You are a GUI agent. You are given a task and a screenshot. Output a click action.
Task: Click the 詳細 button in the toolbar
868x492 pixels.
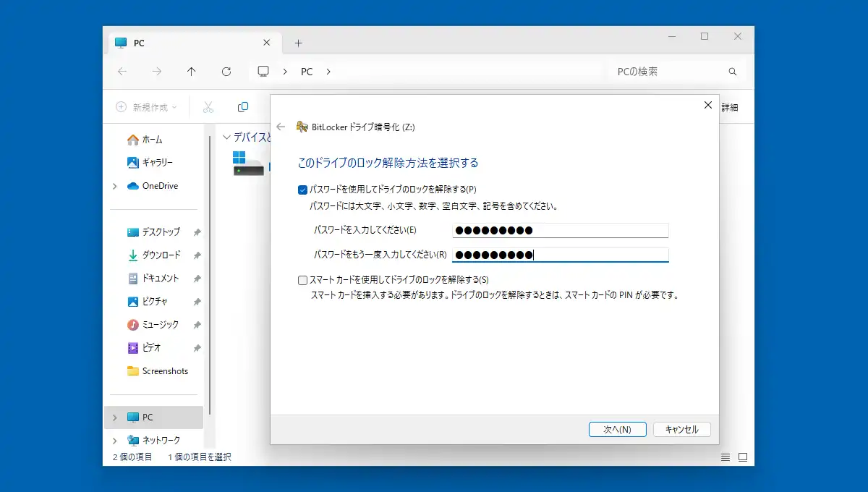point(730,107)
